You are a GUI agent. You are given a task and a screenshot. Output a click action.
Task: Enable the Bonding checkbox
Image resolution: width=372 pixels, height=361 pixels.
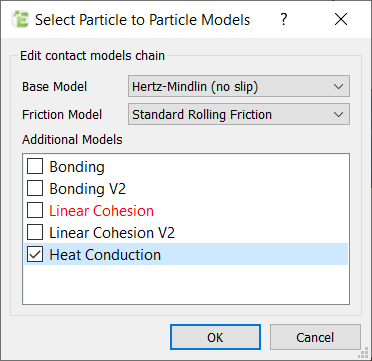(x=35, y=166)
